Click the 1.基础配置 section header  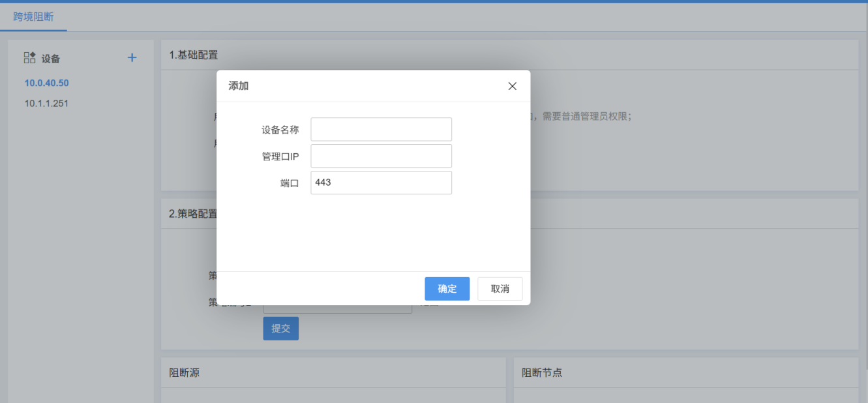194,55
